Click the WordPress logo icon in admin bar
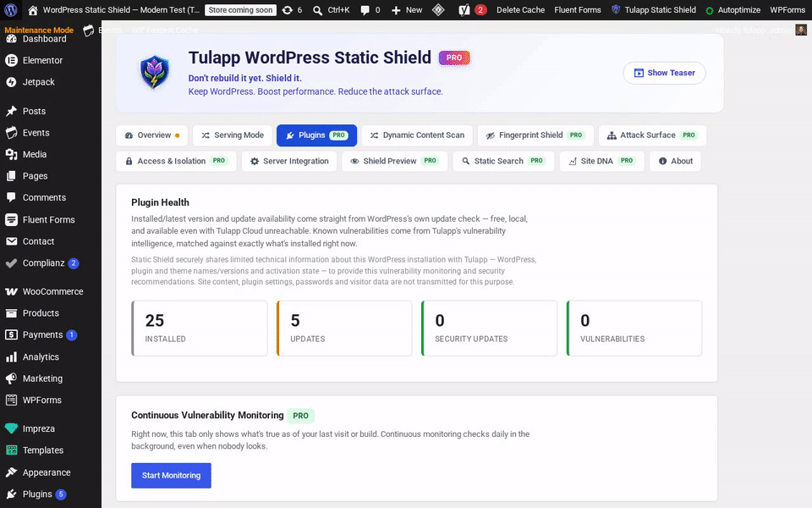 click(x=11, y=10)
